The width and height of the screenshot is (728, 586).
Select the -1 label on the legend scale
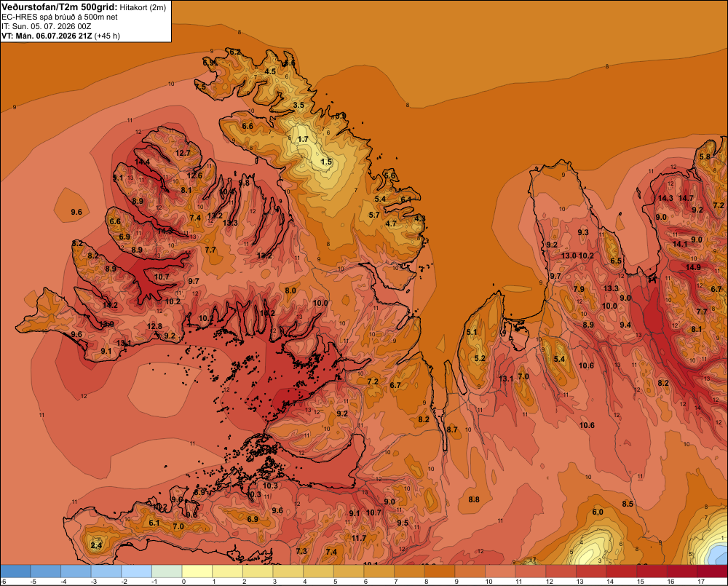pos(154,582)
